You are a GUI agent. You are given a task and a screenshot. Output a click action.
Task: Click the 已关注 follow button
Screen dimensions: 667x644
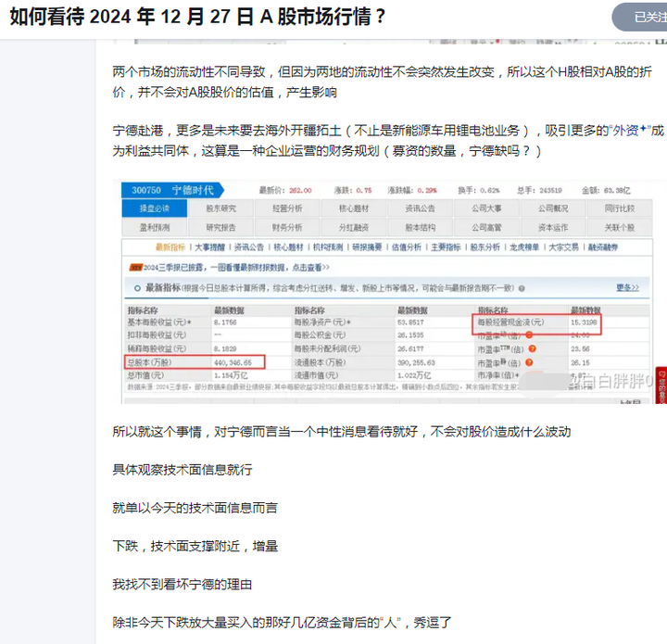pos(640,17)
